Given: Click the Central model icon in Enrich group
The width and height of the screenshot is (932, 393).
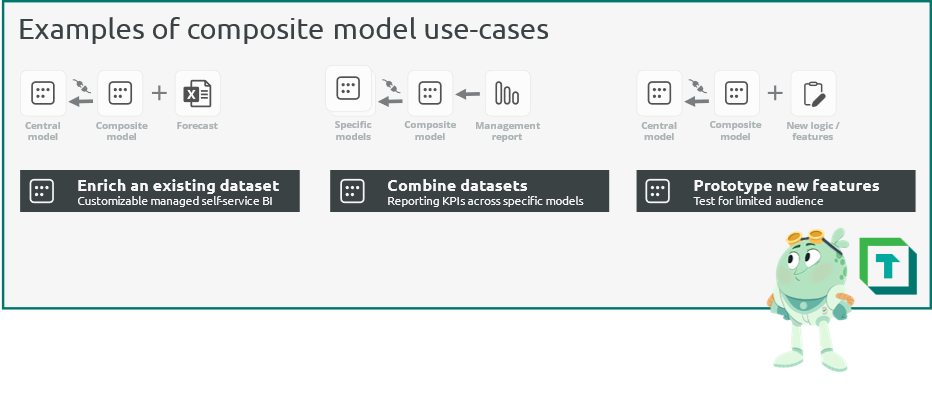Looking at the screenshot, I should [x=43, y=93].
